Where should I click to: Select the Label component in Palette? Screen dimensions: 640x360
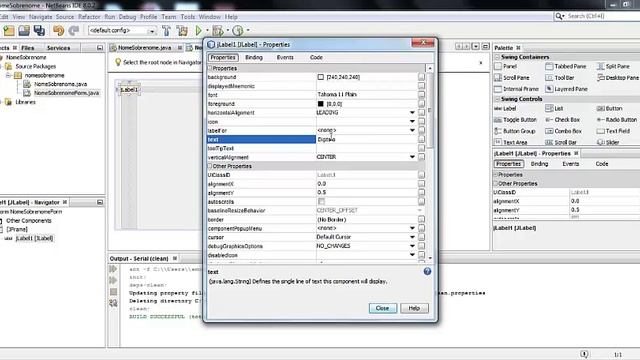[x=505, y=109]
